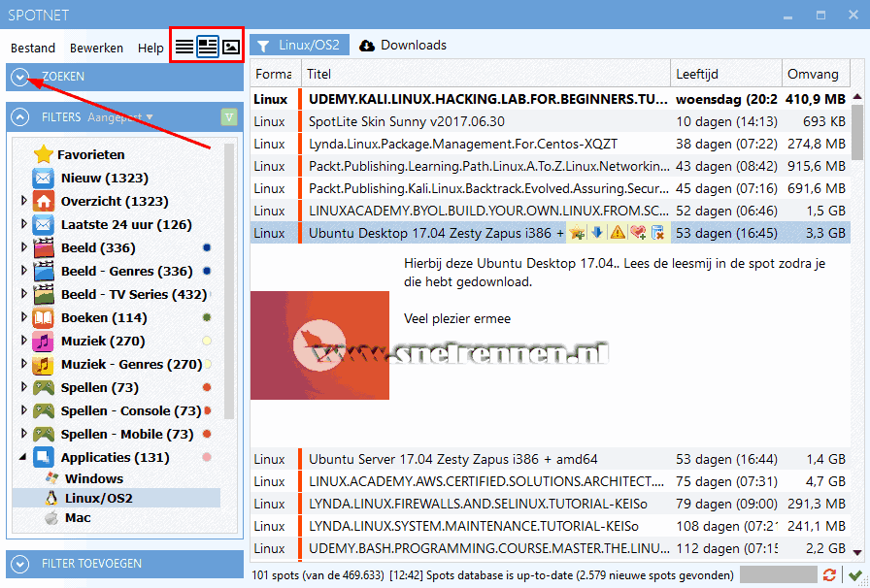Click the Overzicht house icon
This screenshot has height=588, width=870.
[43, 202]
